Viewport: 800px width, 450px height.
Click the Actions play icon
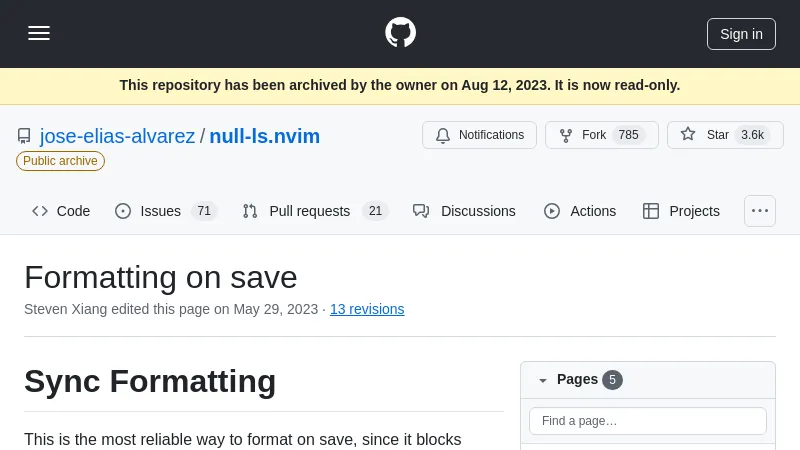point(551,211)
